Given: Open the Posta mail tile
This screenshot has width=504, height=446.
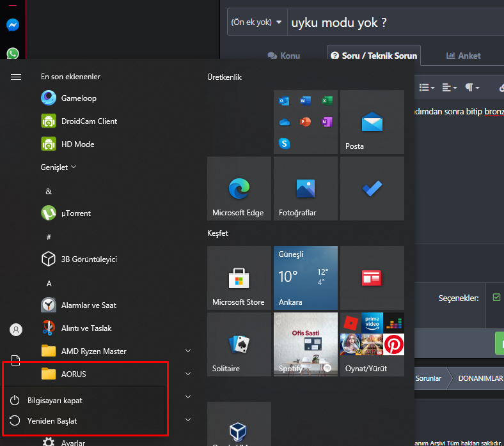Looking at the screenshot, I should click(372, 122).
